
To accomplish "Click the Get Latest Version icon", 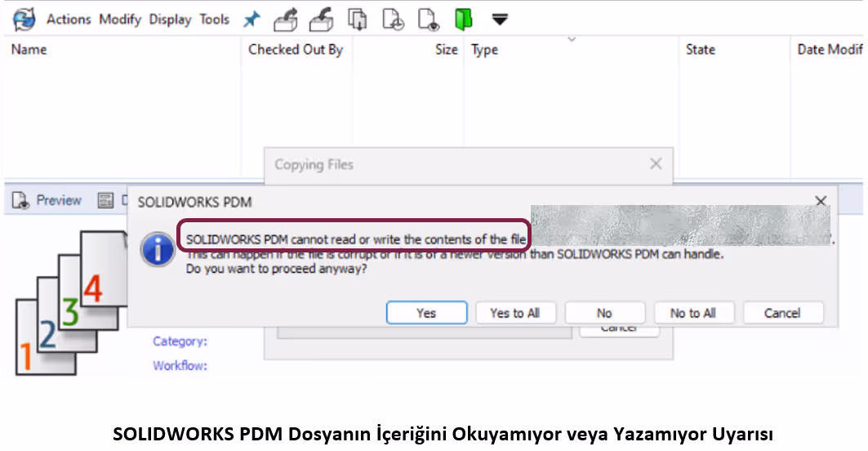I will 357,20.
